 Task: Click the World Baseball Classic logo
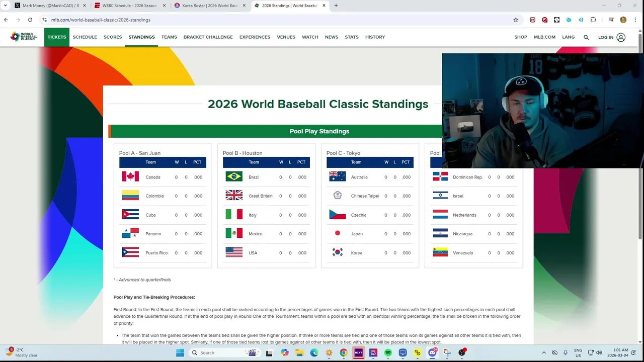coord(24,37)
